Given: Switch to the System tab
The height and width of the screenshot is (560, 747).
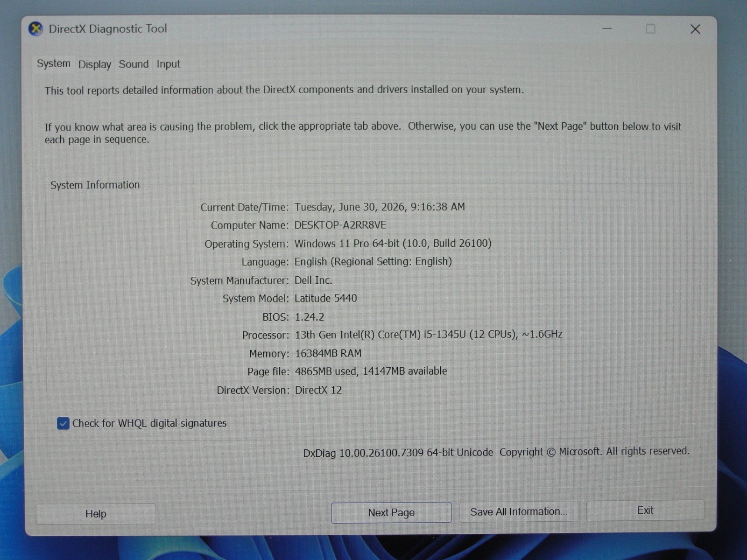Looking at the screenshot, I should [x=54, y=63].
